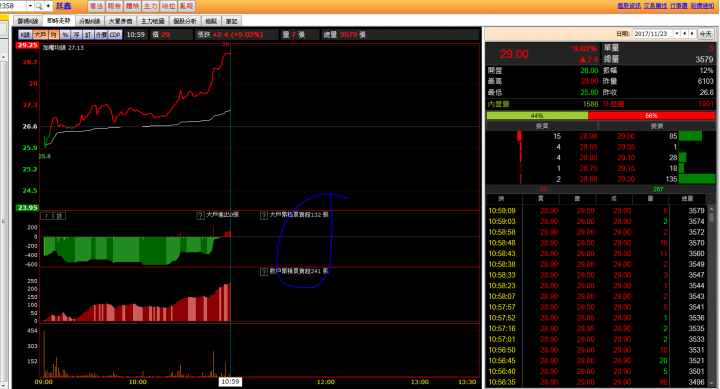Open the 大單券商 tab
This screenshot has height=389, width=720.
coord(120,21)
